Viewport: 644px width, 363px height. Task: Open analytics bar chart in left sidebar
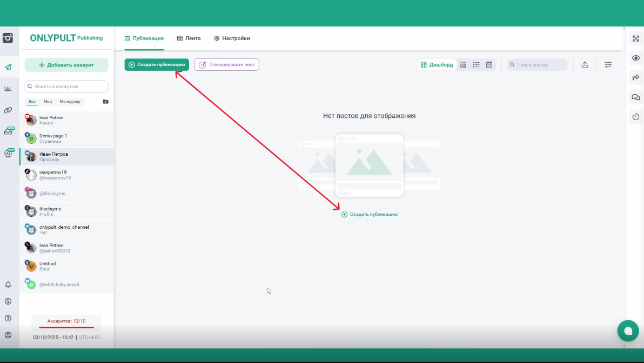coord(8,88)
